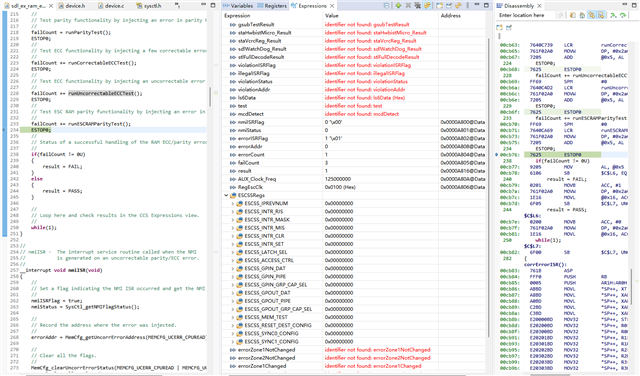Toggle Link with Active Debug Context in Disassembly
The image size is (640, 376).
point(591,16)
